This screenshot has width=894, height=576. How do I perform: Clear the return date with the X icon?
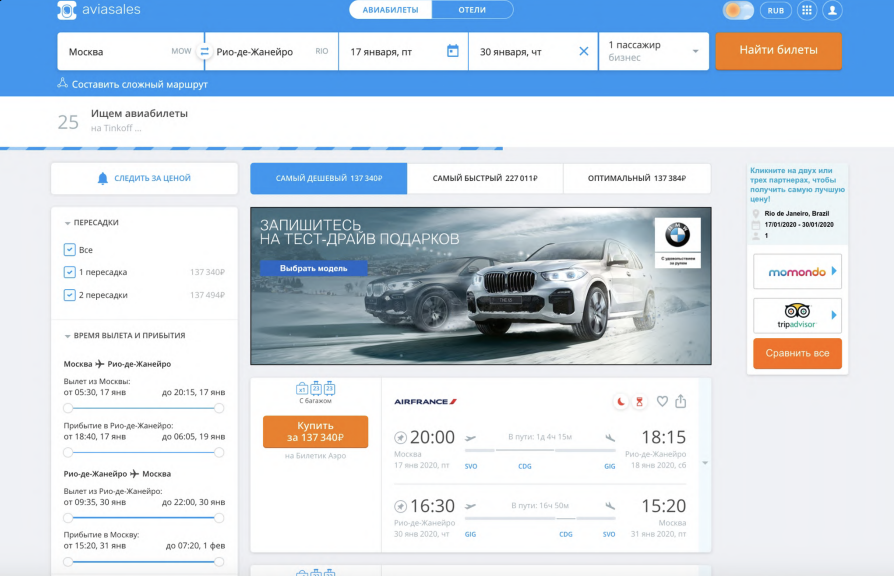point(584,51)
